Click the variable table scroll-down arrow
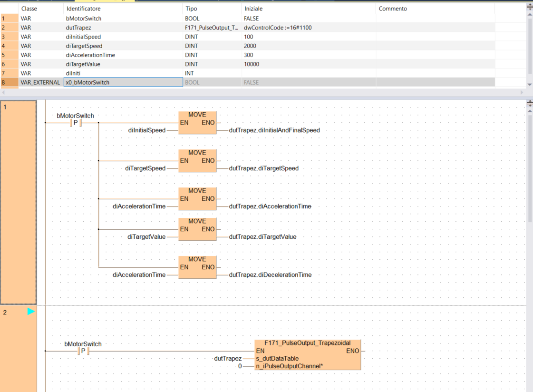 [530, 84]
